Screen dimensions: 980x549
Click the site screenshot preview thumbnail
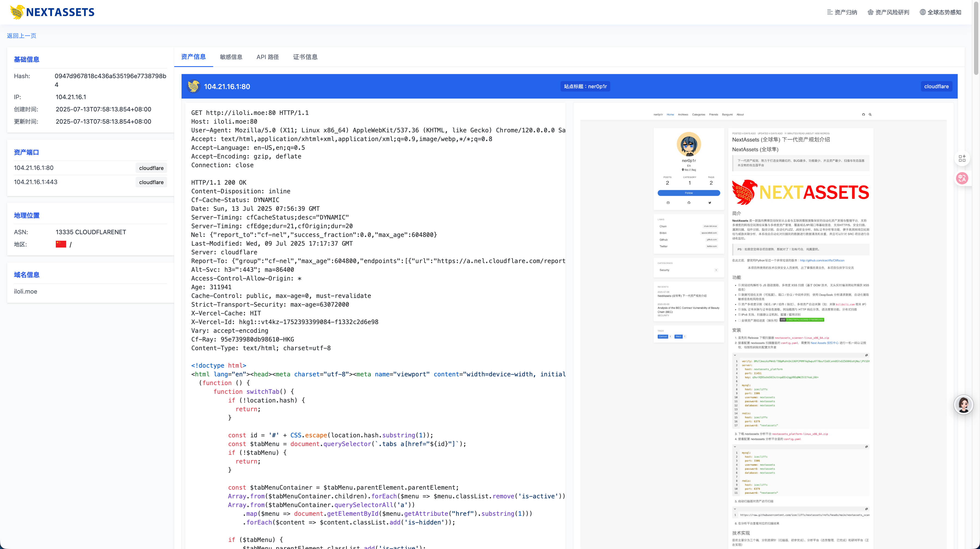pyautogui.click(x=763, y=327)
